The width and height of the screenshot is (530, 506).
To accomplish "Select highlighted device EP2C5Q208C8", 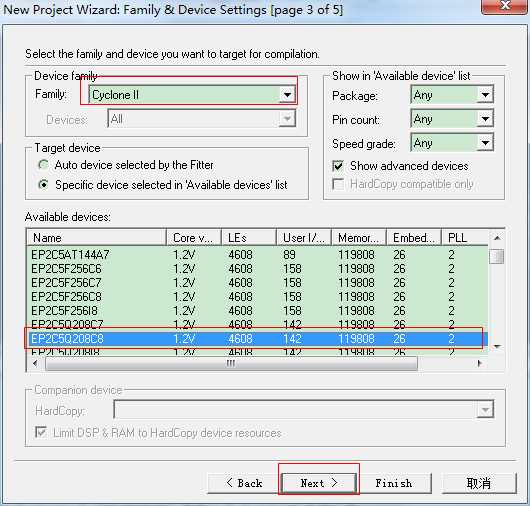I will coord(257,339).
